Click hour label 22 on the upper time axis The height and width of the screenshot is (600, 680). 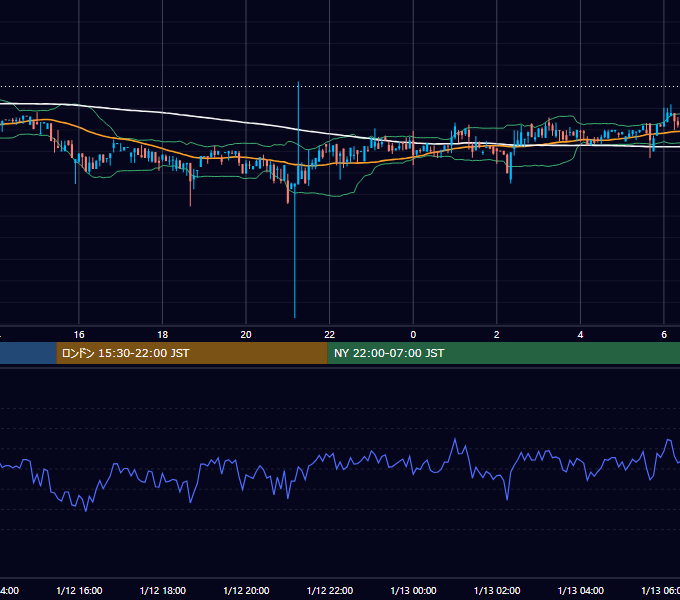click(x=330, y=335)
